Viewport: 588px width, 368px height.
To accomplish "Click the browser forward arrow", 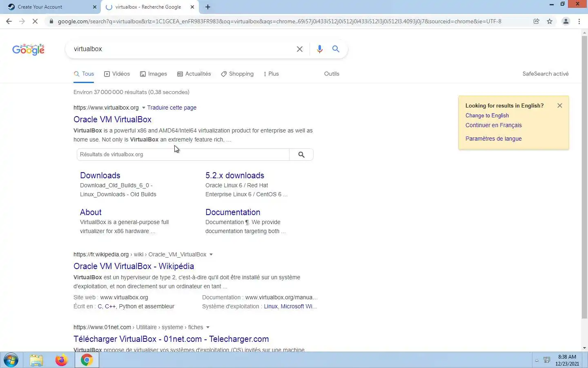I will [22, 21].
